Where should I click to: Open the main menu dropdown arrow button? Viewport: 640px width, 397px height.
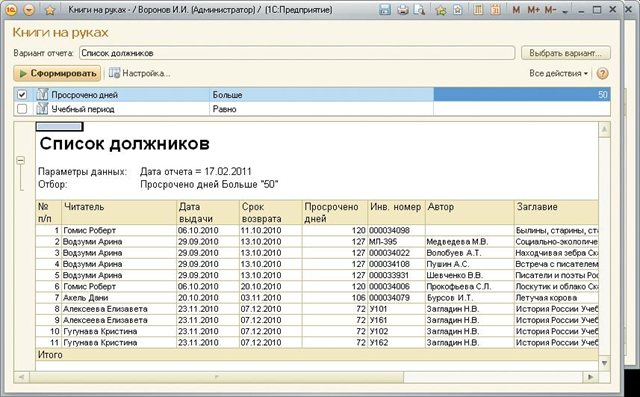click(x=29, y=10)
